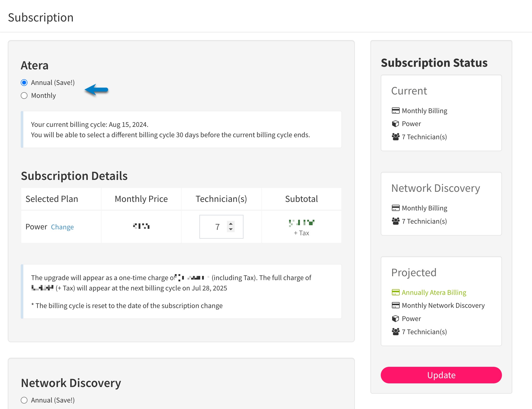
Task: Click the "Power" plan name in Selected Plan row
Action: [36, 227]
